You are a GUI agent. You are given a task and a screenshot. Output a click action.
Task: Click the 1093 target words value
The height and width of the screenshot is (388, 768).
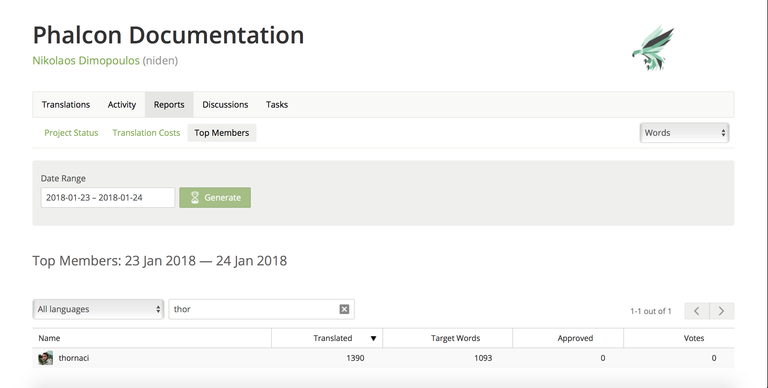coord(483,358)
